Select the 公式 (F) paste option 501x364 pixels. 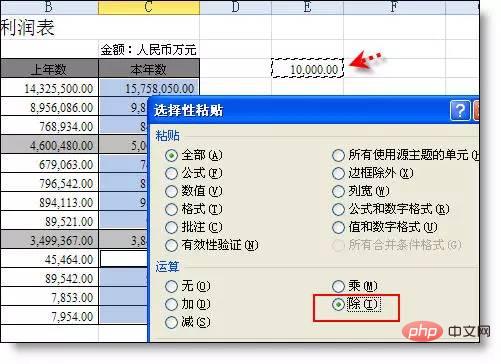click(194, 173)
